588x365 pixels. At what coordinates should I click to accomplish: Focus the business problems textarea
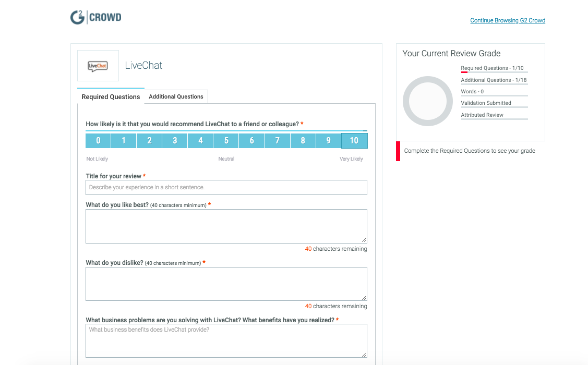pyautogui.click(x=226, y=340)
